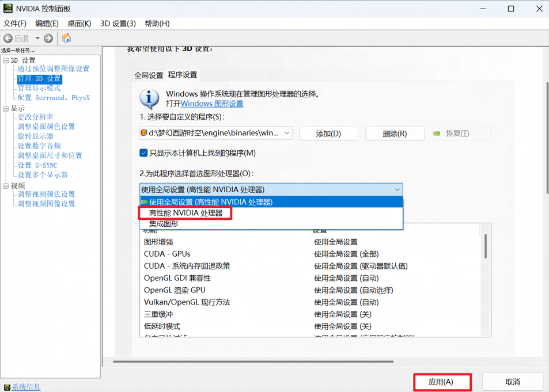The width and height of the screenshot is (549, 392).
Task: Click the 恢复(I) button
Action: pos(461,134)
